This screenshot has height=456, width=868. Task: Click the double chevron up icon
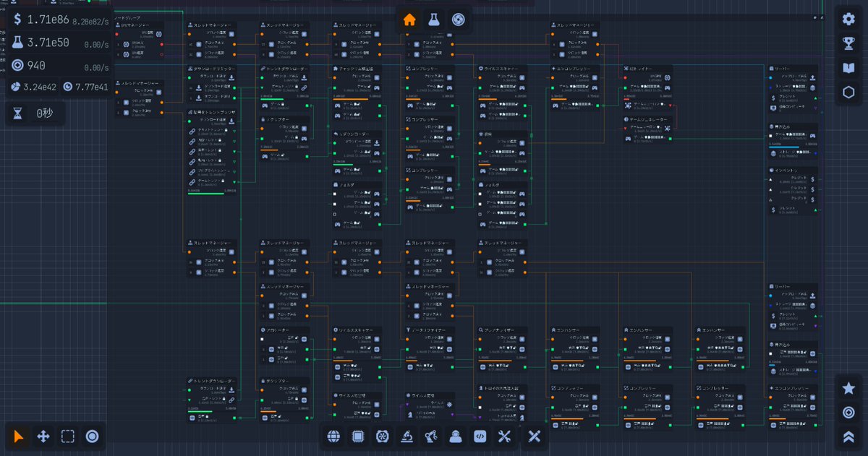848,436
